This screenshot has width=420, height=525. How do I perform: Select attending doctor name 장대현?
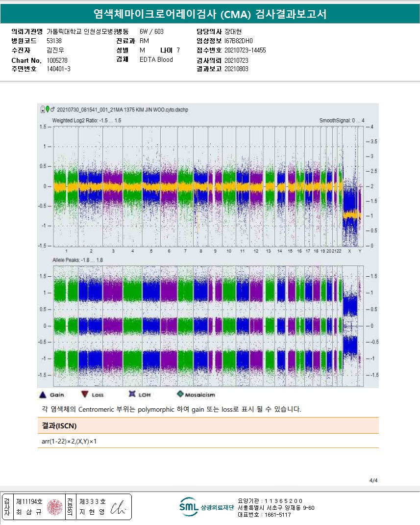point(233,31)
